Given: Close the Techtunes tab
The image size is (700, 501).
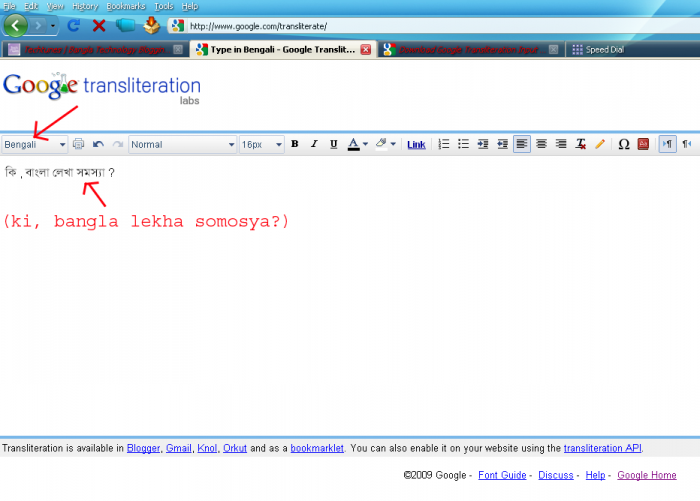Looking at the screenshot, I should click(x=178, y=49).
